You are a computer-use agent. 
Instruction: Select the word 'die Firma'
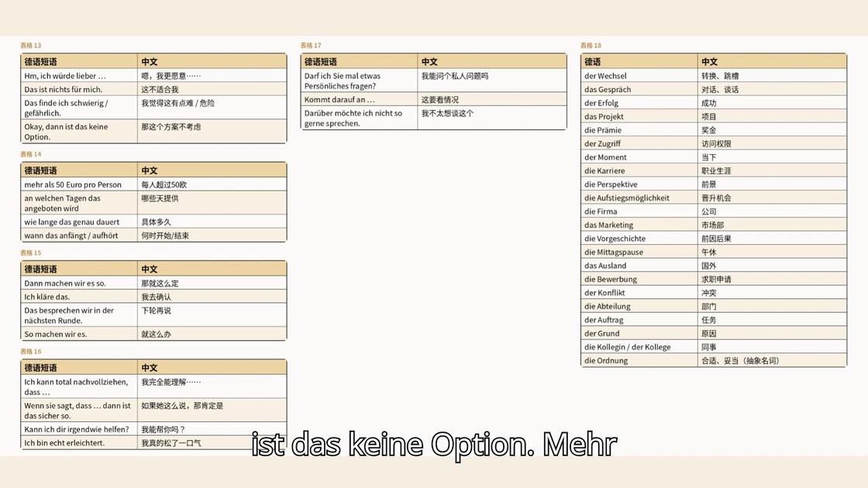point(601,211)
